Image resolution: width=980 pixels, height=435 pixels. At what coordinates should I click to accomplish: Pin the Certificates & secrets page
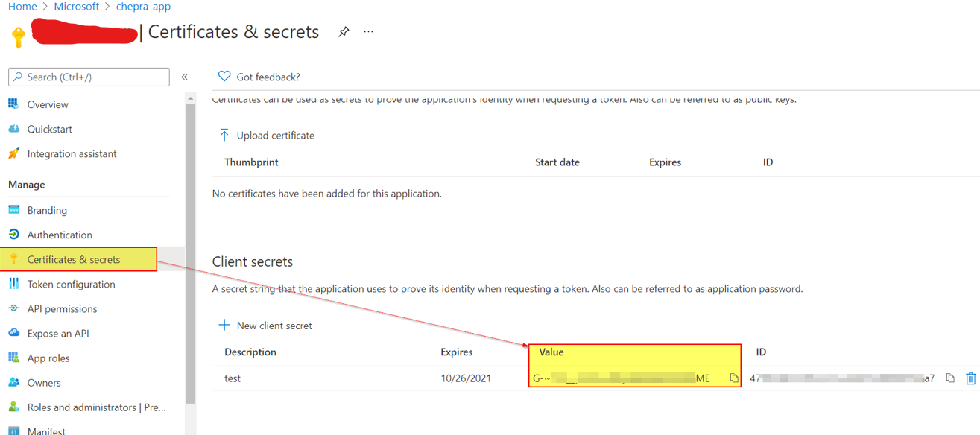coord(343,32)
